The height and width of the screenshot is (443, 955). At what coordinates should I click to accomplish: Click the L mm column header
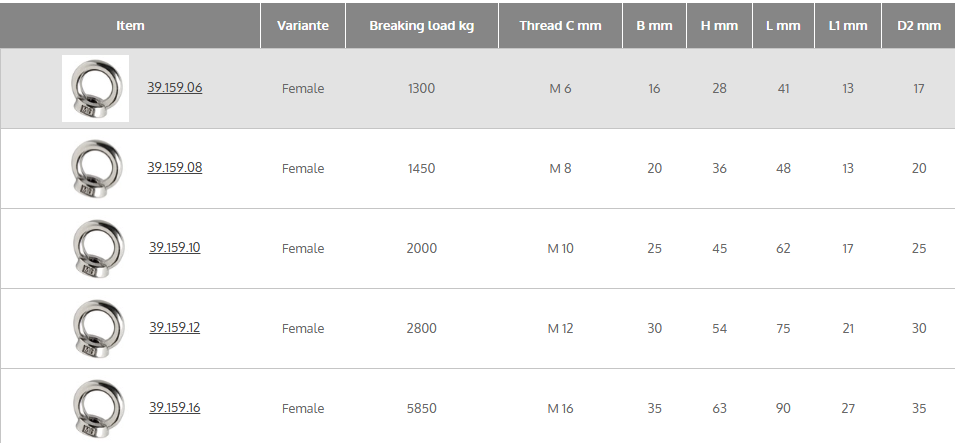pyautogui.click(x=783, y=25)
